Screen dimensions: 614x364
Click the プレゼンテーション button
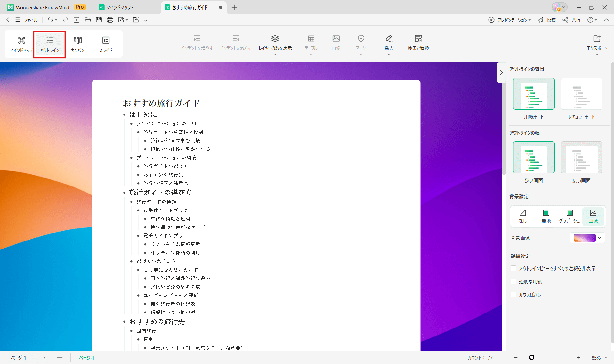coord(509,20)
